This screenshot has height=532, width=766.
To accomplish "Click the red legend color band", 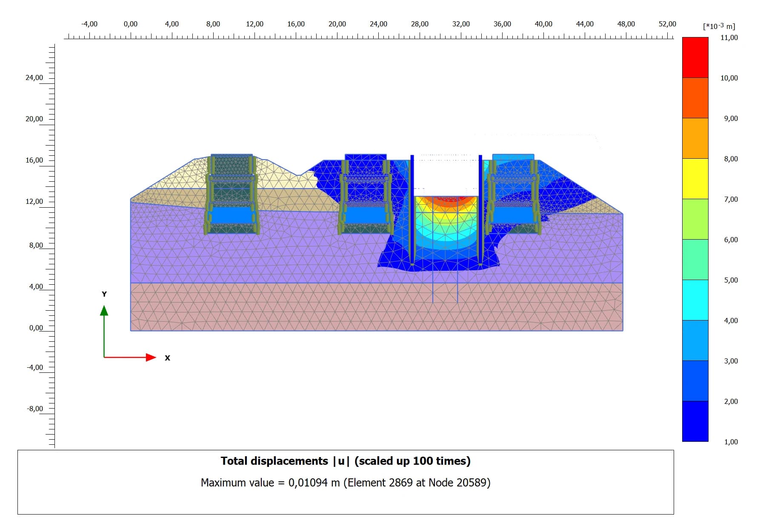I will pyautogui.click(x=695, y=57).
